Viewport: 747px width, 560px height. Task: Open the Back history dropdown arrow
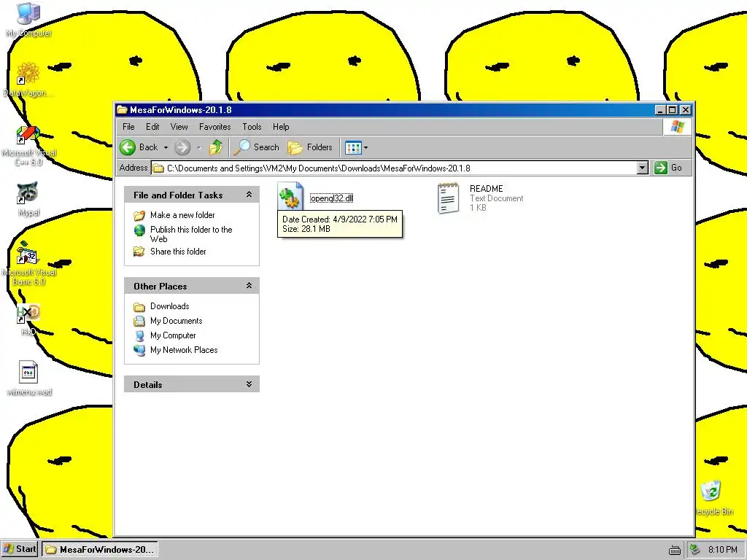(166, 147)
